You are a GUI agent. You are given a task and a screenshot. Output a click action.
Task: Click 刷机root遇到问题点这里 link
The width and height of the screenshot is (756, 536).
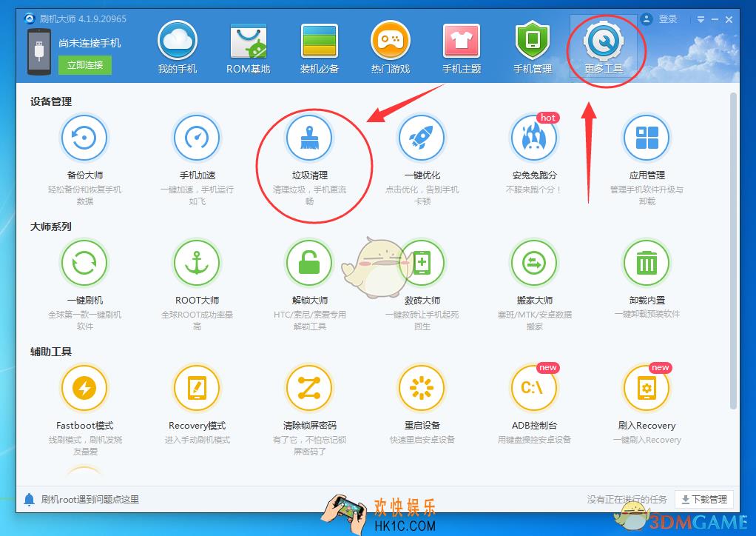[90, 499]
